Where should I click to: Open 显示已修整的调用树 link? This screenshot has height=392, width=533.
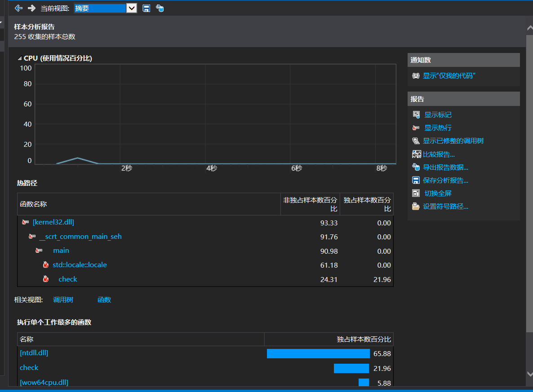point(453,141)
